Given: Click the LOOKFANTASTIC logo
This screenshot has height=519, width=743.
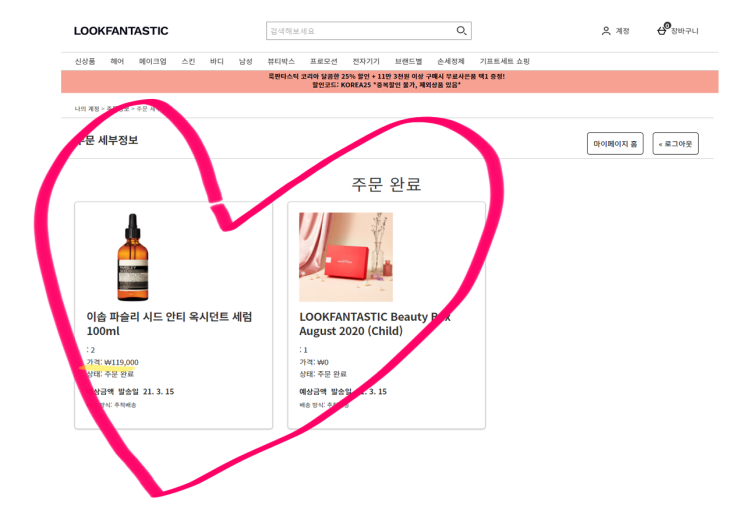Looking at the screenshot, I should [x=121, y=31].
